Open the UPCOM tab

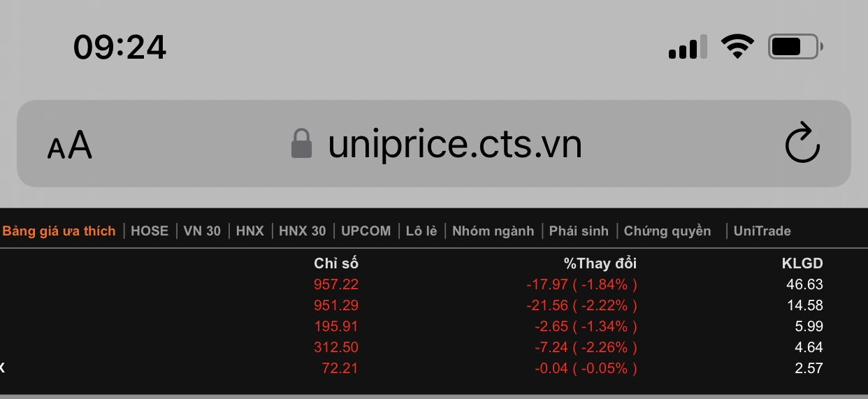click(x=366, y=231)
